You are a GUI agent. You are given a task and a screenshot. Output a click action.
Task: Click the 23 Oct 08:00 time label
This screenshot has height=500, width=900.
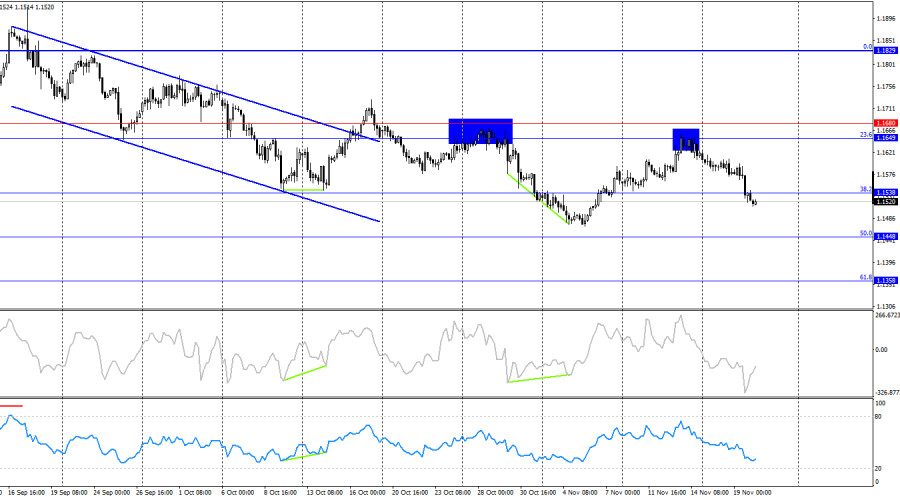pos(453,493)
